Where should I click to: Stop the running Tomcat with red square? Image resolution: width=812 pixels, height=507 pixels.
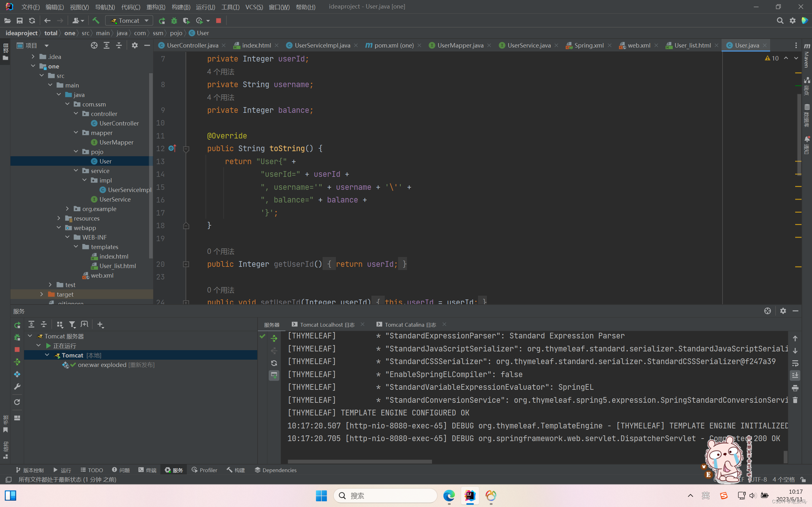(219, 21)
